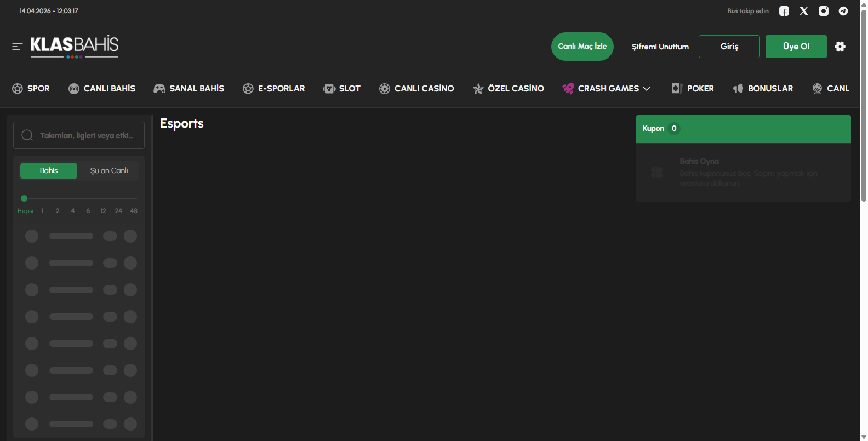The width and height of the screenshot is (868, 441).
Task: Expand the CRASH GAMES dropdown
Action: point(607,89)
